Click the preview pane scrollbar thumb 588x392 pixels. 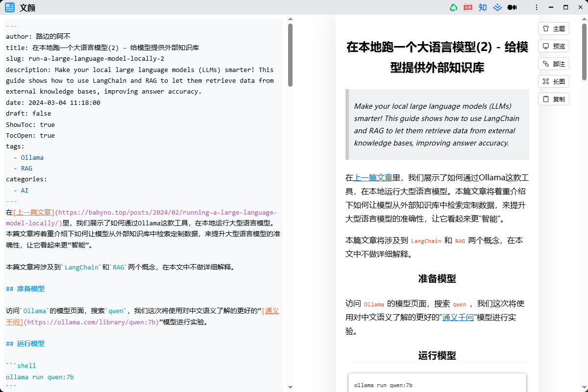coord(584,51)
